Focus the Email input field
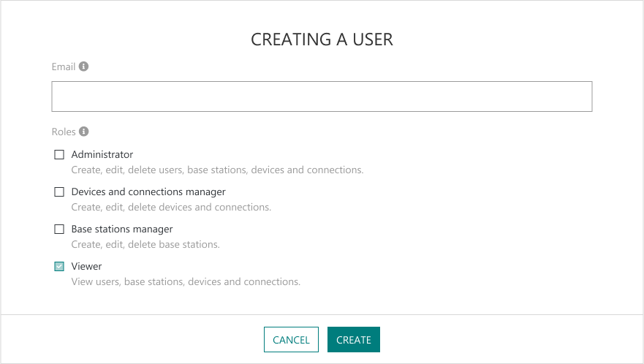This screenshot has width=644, height=364. [x=322, y=96]
